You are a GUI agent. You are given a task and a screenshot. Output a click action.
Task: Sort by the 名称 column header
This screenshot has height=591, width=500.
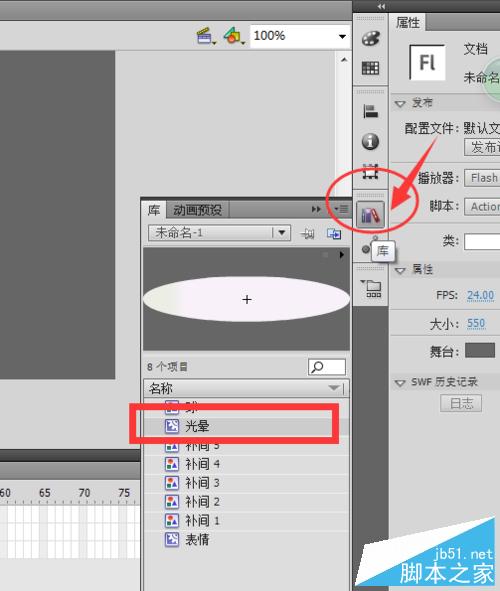[x=246, y=388]
